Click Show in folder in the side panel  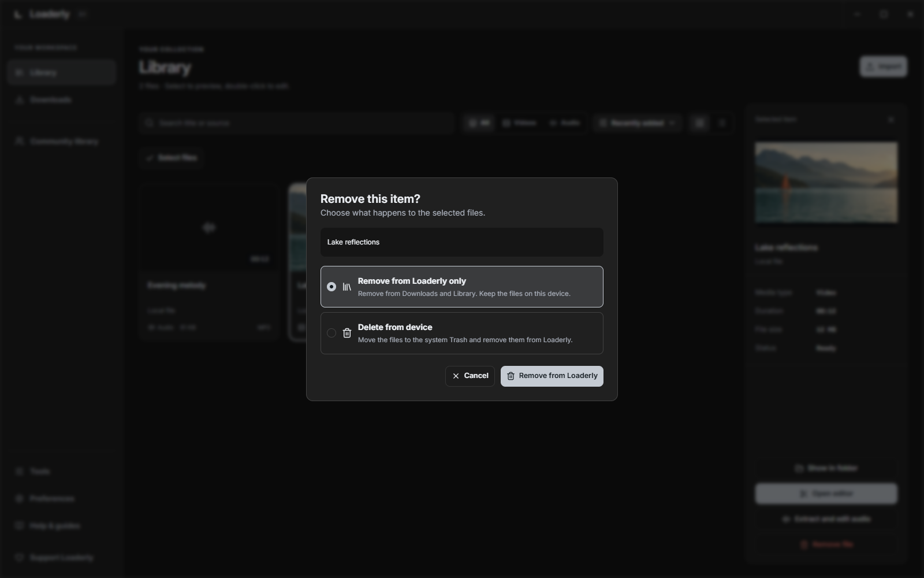click(x=826, y=468)
